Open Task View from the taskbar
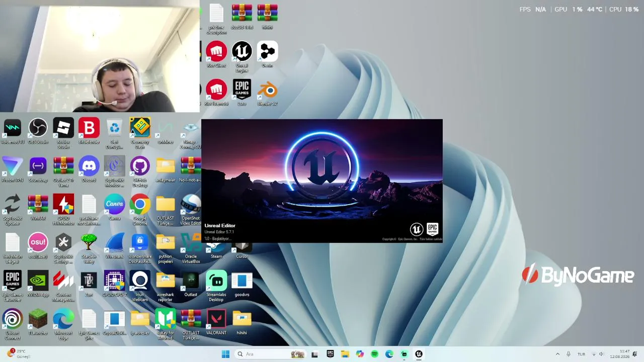Screen dimensions: 644x362 315,354
